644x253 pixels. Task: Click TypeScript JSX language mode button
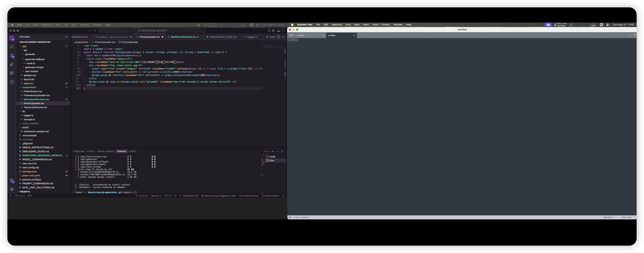pyautogui.click(x=190, y=196)
